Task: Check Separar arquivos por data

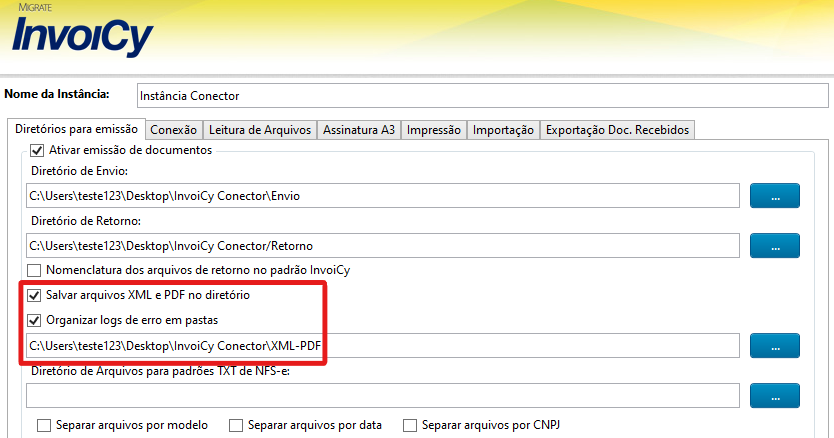Action: [x=236, y=425]
